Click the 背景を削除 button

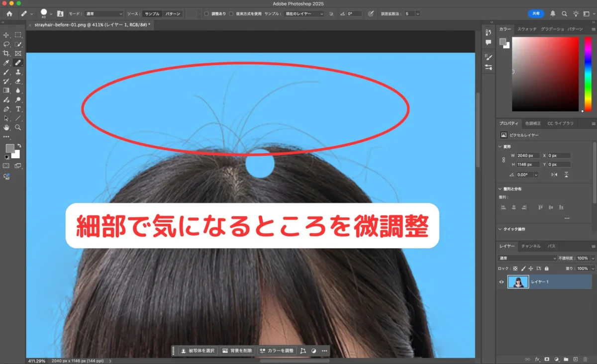click(238, 351)
